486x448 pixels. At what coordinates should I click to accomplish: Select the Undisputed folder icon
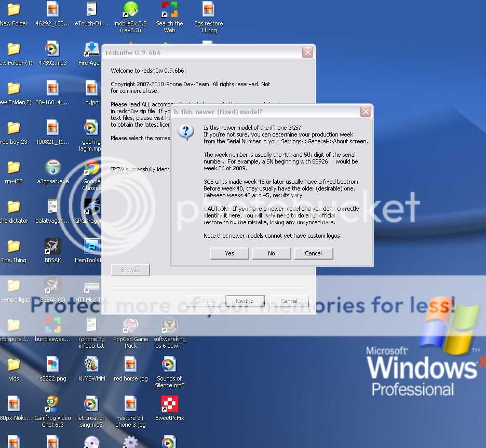[x=14, y=325]
